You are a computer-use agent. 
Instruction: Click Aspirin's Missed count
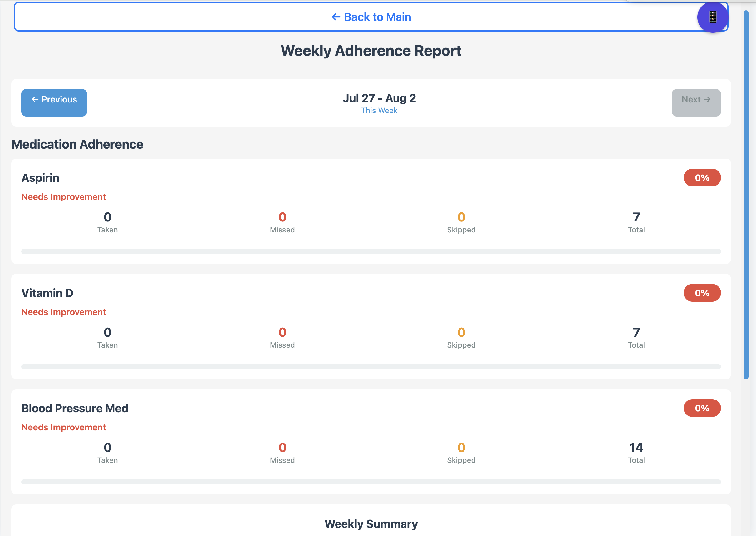point(282,217)
